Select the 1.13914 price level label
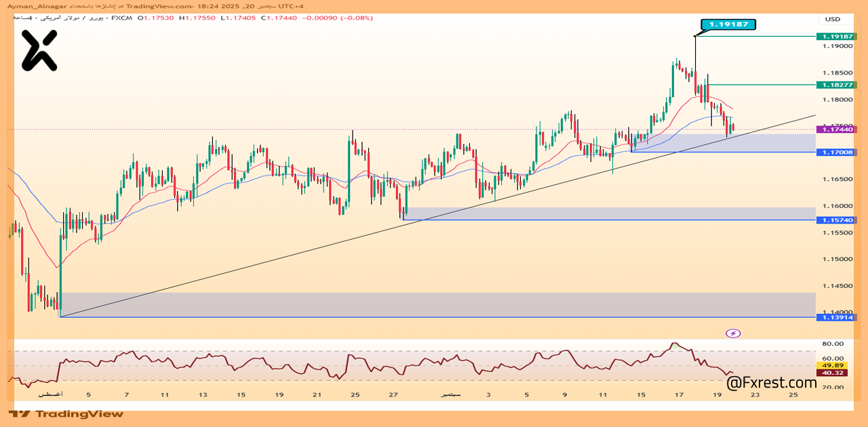This screenshot has width=868, height=427. click(837, 317)
